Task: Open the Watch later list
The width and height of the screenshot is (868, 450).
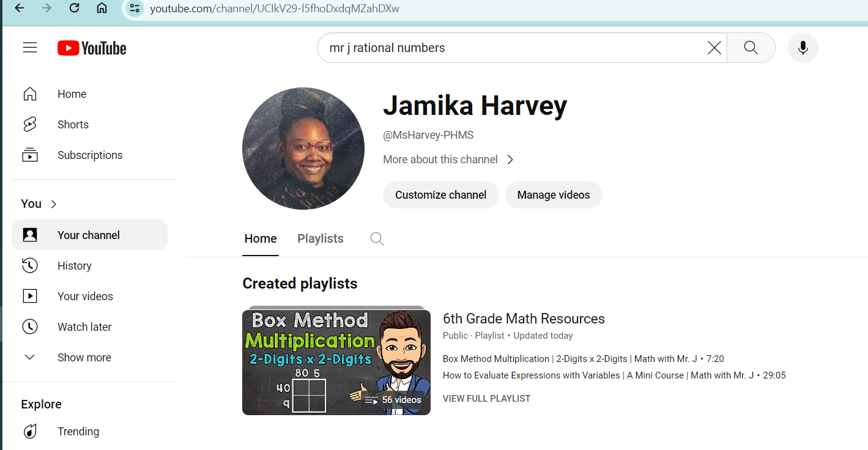Action: point(89,327)
